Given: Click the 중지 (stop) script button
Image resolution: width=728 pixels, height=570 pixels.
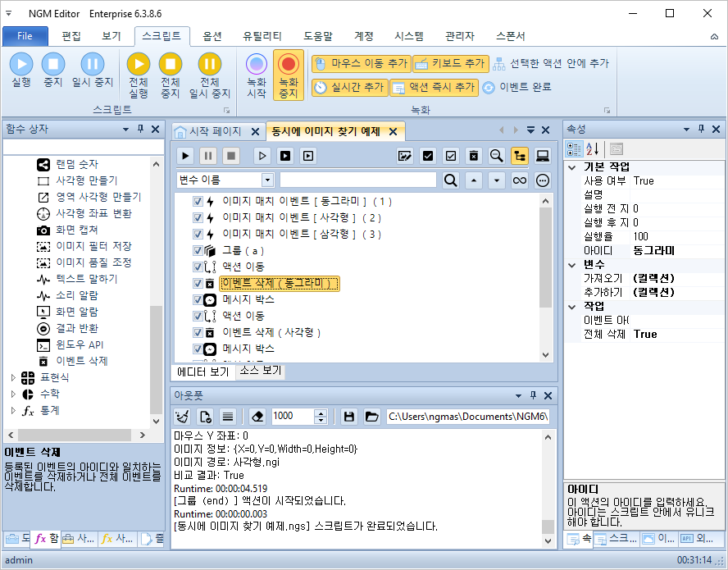Looking at the screenshot, I should 53,71.
